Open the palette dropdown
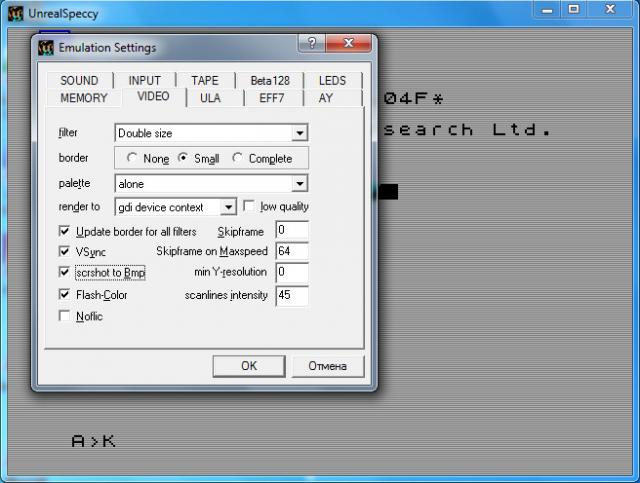640x483 pixels. click(299, 184)
